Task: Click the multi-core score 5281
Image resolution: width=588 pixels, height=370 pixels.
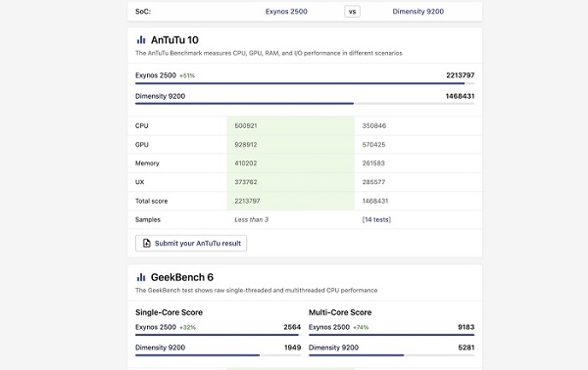Action: point(466,347)
